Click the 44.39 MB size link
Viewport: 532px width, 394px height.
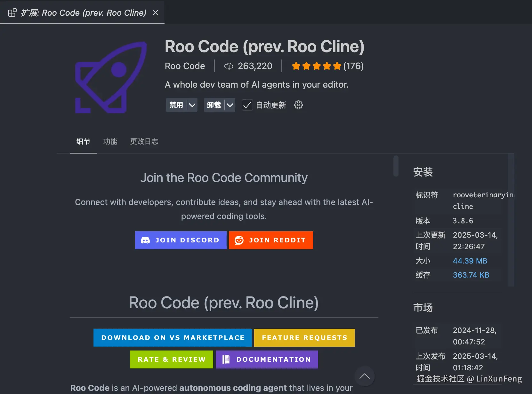coord(470,261)
